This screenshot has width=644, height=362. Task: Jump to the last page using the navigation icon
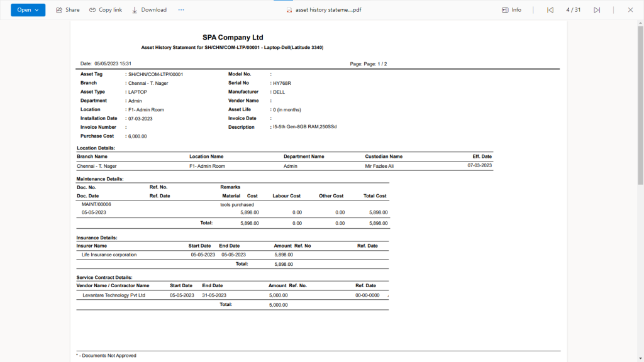(596, 9)
